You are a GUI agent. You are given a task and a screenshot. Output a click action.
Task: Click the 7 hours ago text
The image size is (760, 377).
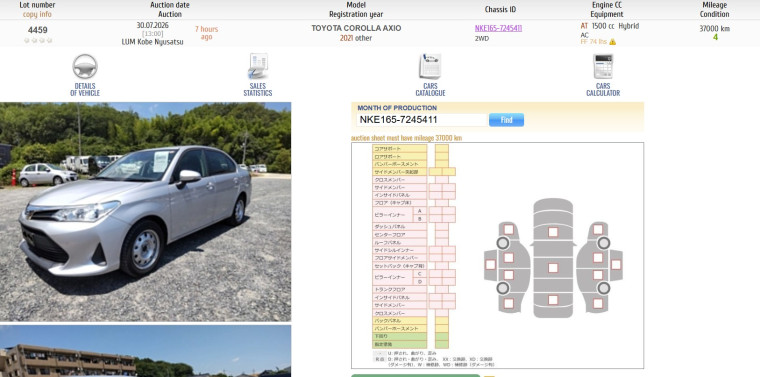click(206, 33)
